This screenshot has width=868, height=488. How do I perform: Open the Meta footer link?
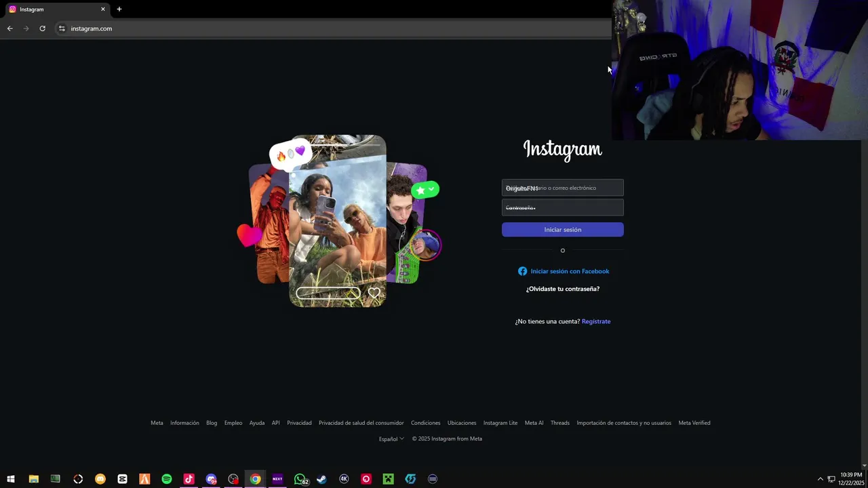(157, 423)
